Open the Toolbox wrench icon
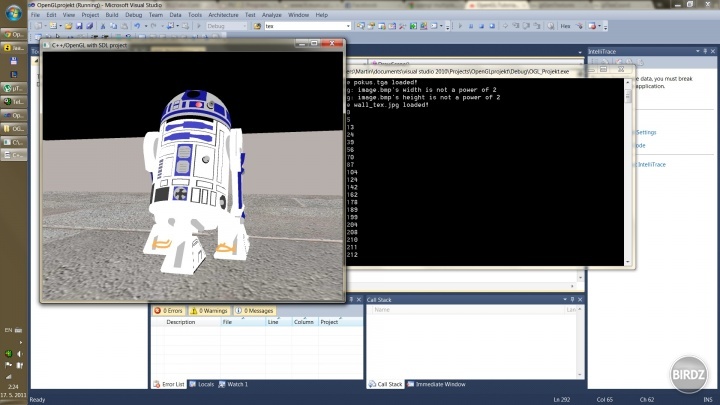Screen dimensions: 720x405 [x=403, y=26]
